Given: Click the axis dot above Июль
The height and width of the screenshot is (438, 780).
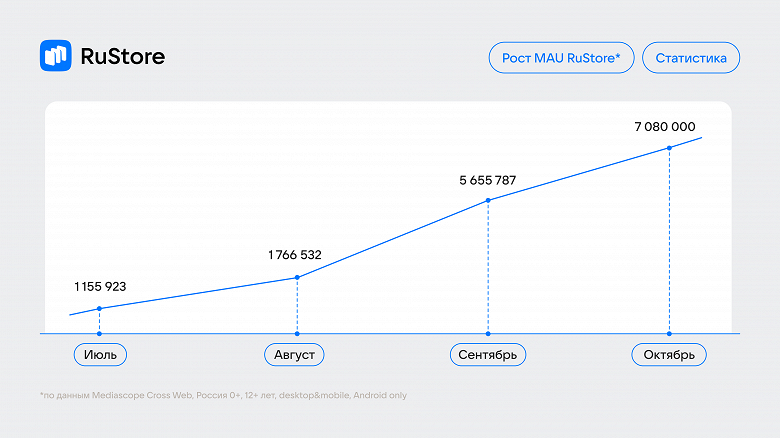Looking at the screenshot, I should (x=100, y=333).
